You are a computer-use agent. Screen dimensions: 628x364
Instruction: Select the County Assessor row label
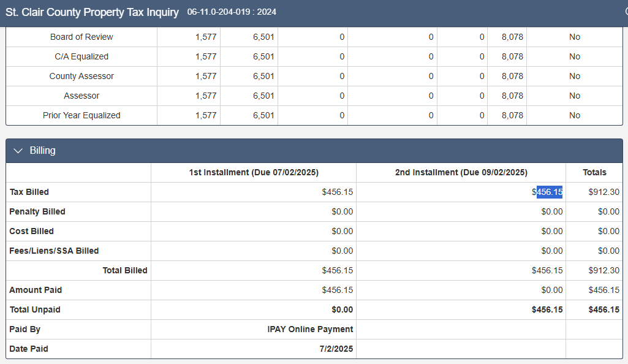pos(81,76)
